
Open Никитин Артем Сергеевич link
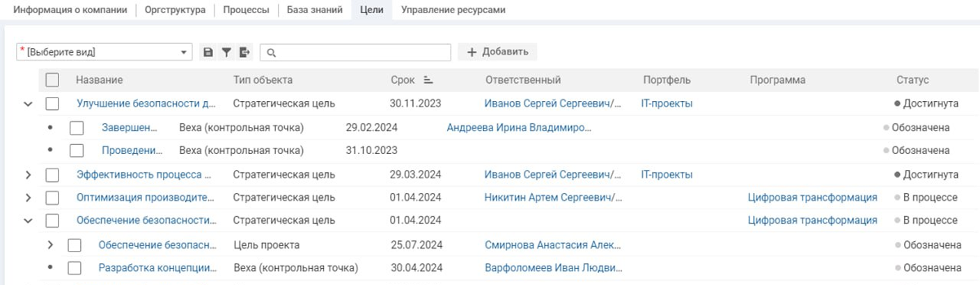553,198
